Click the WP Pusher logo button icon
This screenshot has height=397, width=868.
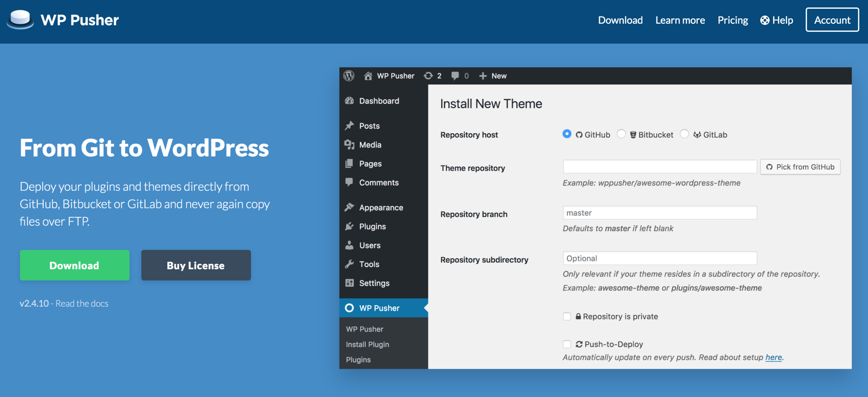(x=20, y=19)
